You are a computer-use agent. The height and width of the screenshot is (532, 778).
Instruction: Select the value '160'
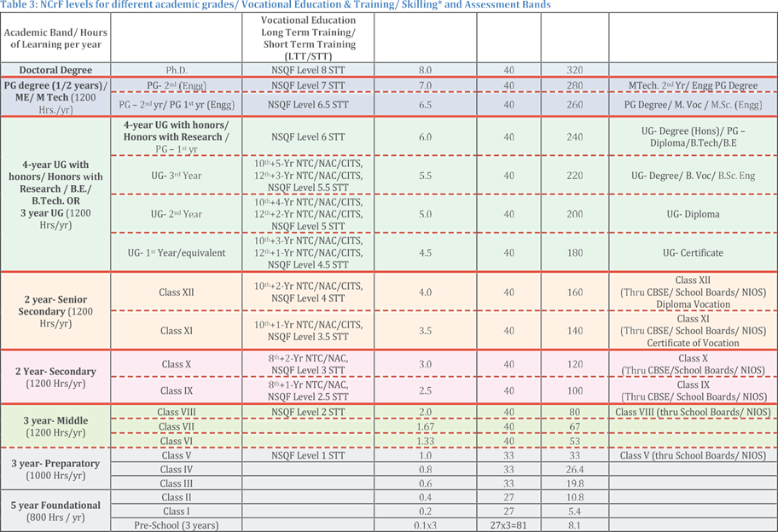click(575, 292)
